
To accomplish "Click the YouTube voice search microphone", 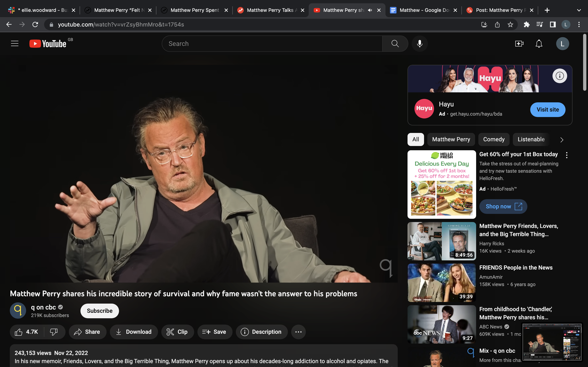I will point(419,44).
